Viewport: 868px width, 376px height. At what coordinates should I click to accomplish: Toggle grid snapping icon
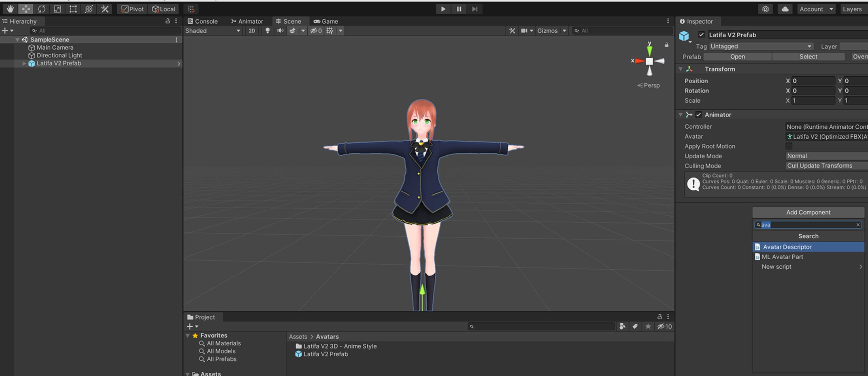click(191, 9)
